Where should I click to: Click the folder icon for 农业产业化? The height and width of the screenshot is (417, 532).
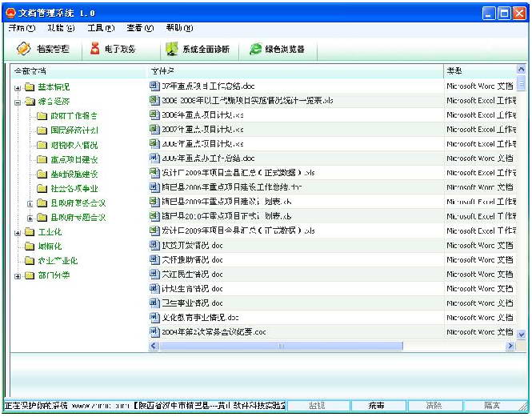(30, 261)
